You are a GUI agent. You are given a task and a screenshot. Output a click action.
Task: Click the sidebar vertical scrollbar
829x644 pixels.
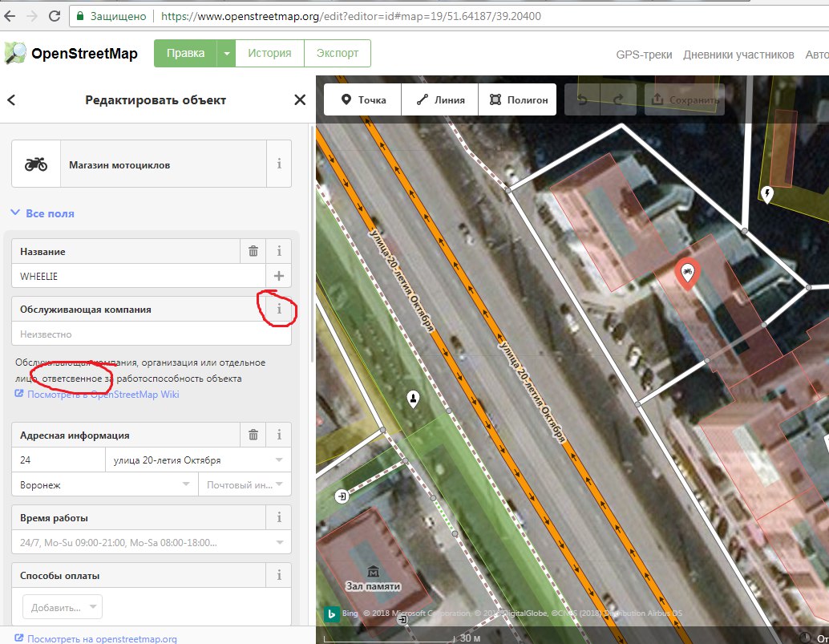pos(313,243)
